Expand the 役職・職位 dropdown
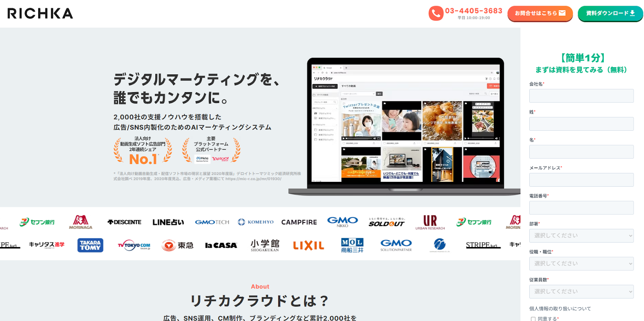 click(581, 263)
